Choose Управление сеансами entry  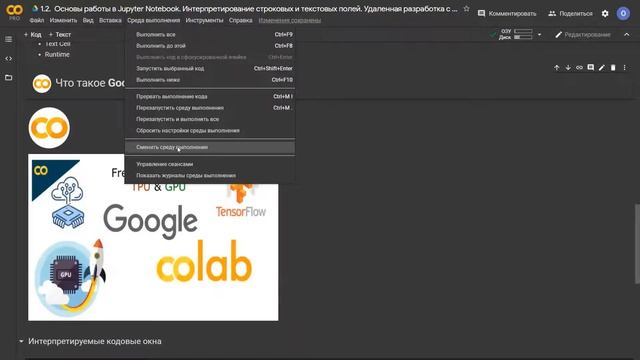tap(210, 164)
